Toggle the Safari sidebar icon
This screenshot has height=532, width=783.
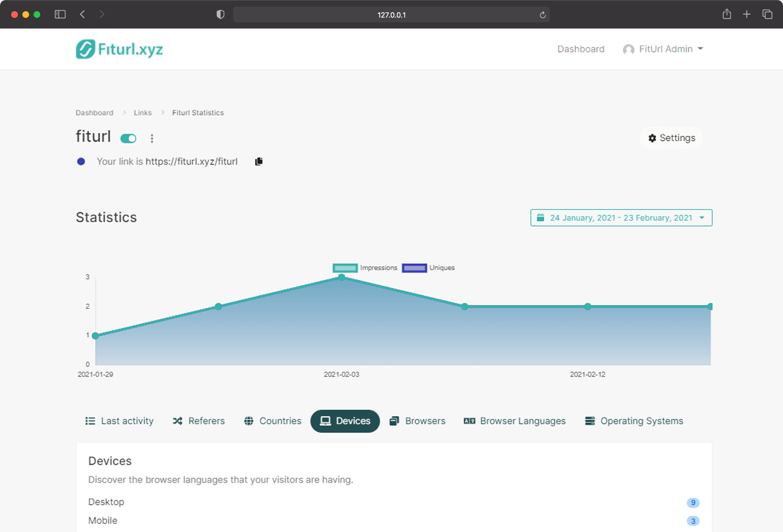tap(60, 15)
